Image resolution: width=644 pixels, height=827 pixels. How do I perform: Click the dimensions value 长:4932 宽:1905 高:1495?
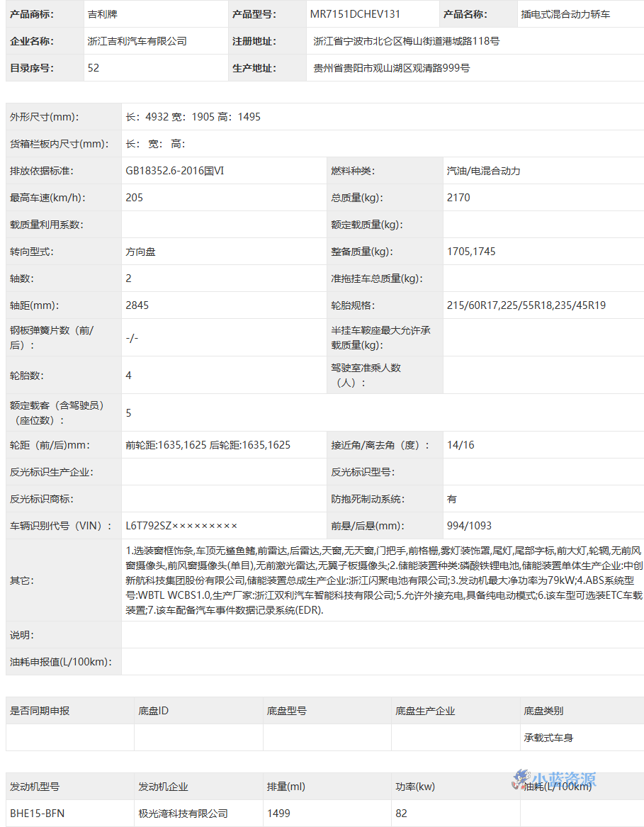coord(193,117)
